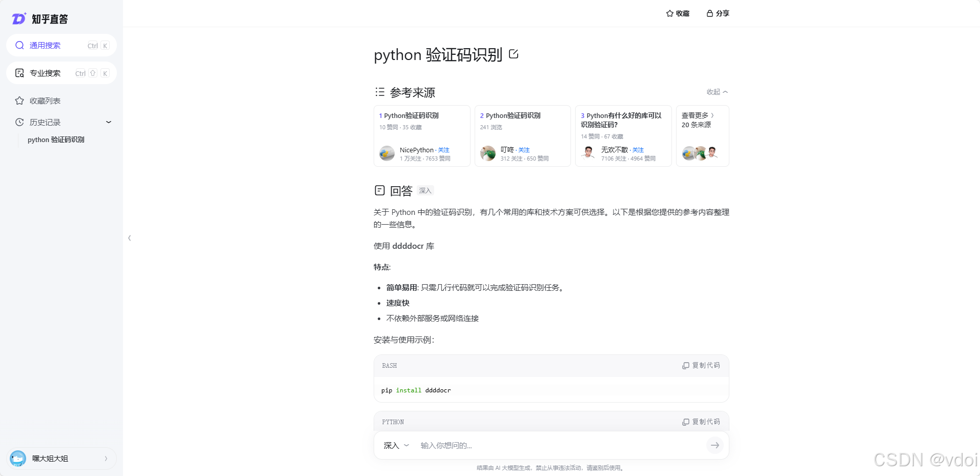Open 专业搜索 professional search

pyautogui.click(x=62, y=73)
